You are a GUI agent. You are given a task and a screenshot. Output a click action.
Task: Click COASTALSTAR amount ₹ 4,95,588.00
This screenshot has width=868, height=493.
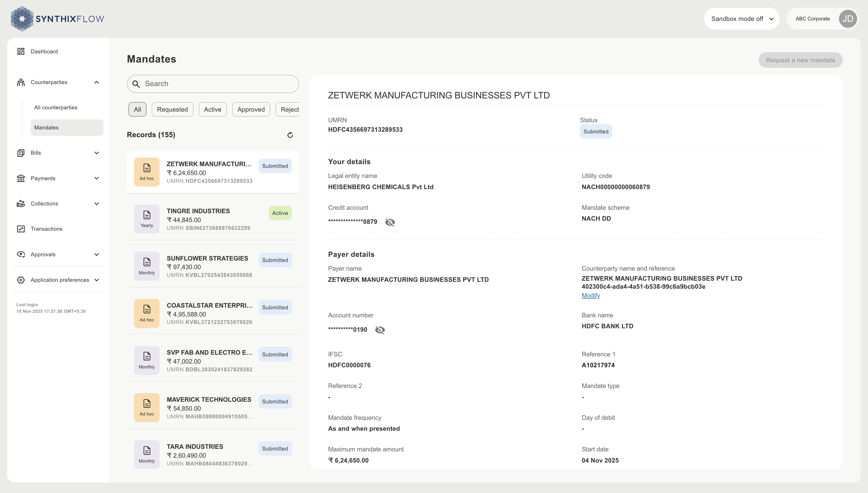click(x=186, y=314)
